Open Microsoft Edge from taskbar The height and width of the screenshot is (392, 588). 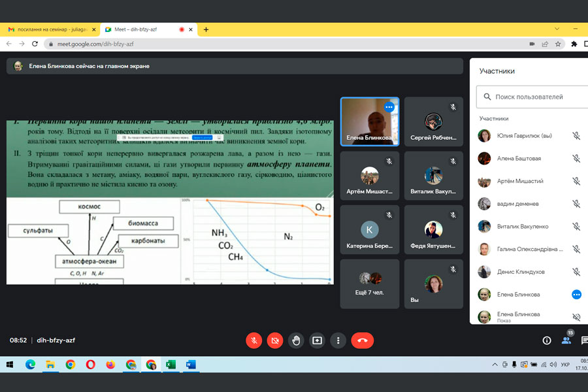coord(30,365)
